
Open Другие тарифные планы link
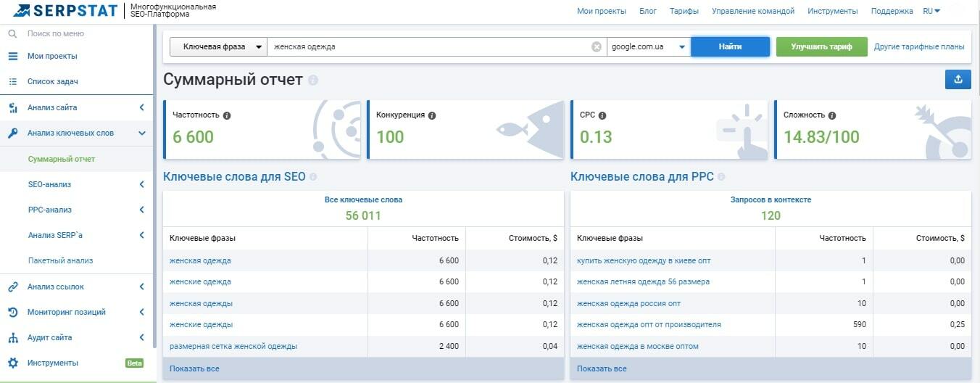coord(919,46)
